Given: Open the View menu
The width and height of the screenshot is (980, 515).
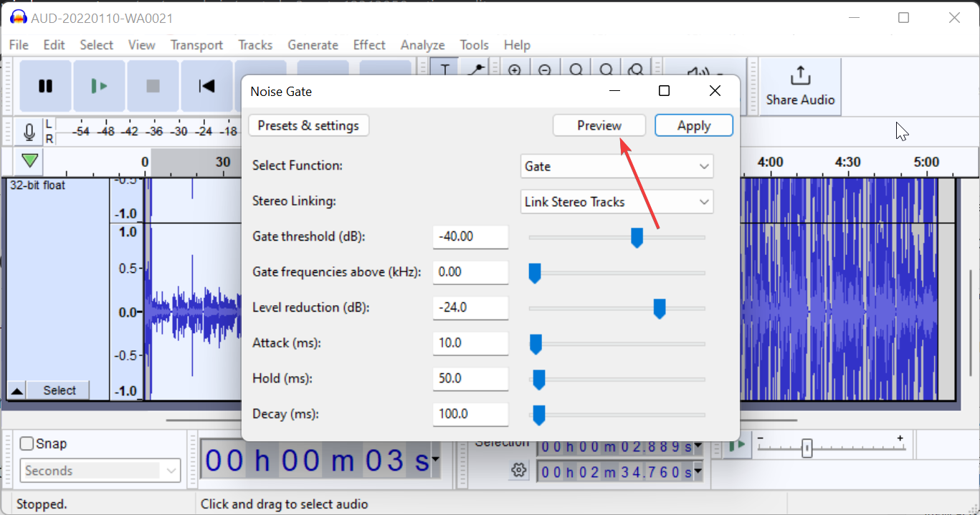Looking at the screenshot, I should (x=141, y=44).
